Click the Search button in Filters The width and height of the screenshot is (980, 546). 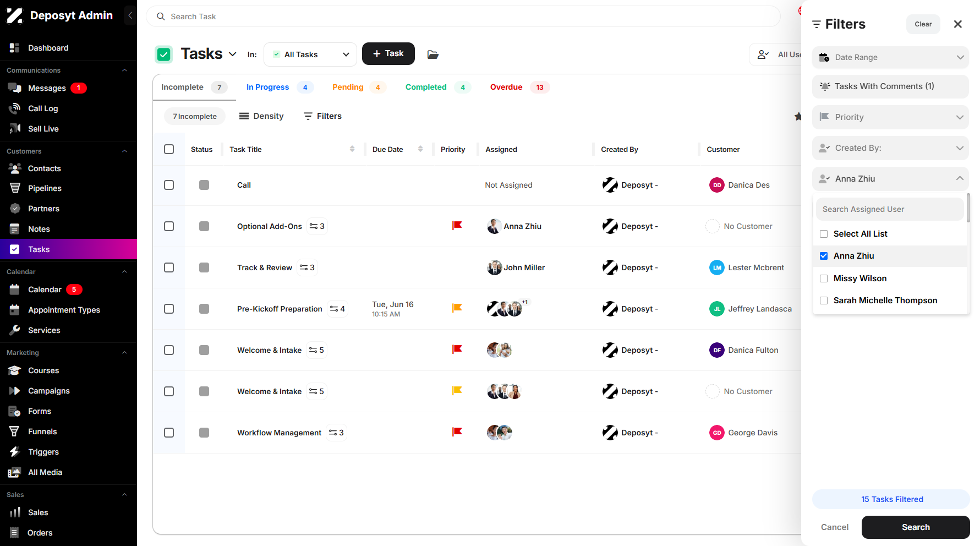point(916,527)
